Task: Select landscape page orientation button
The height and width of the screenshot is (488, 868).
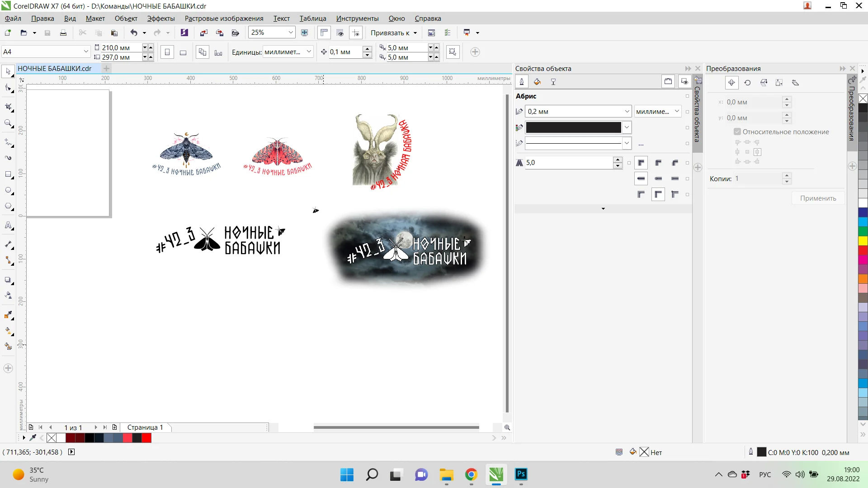Action: [183, 52]
